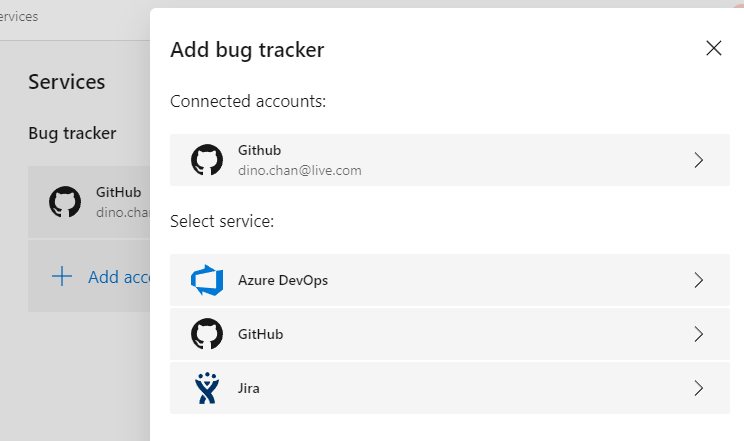
Task: Click the plus icon beside Add account
Action: click(x=62, y=276)
